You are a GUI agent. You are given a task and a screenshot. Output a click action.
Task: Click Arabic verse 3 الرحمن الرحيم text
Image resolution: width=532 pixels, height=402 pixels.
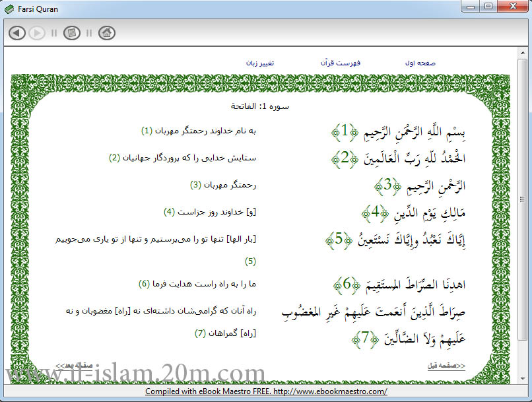[436, 186]
